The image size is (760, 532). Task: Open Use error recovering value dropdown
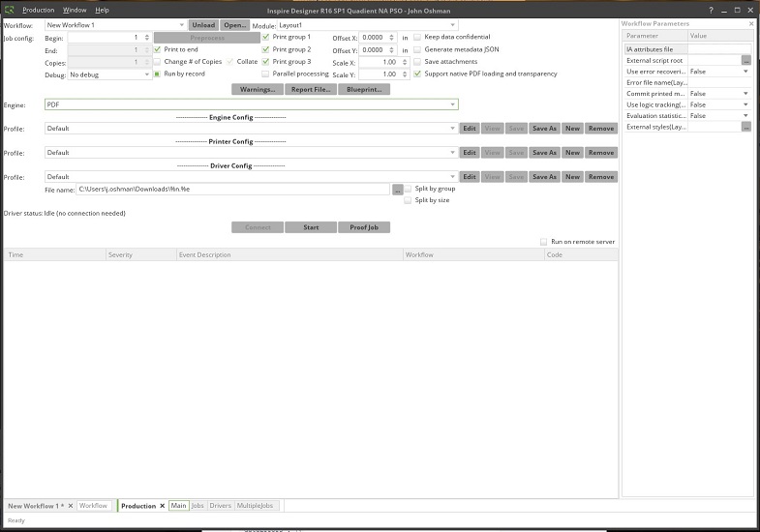click(x=746, y=72)
